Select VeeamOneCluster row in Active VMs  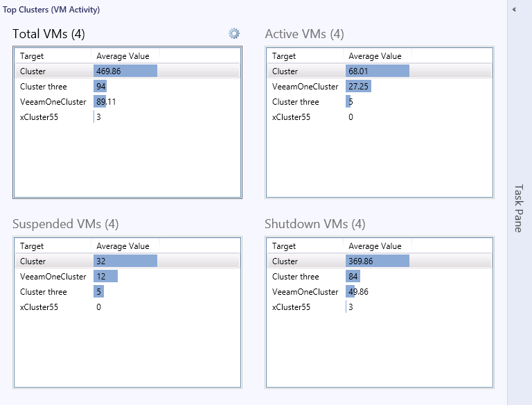coord(305,87)
